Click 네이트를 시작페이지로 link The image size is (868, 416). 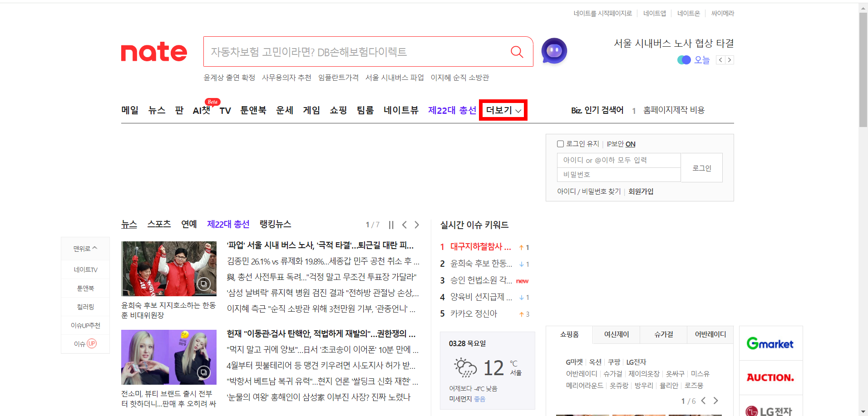click(x=603, y=14)
